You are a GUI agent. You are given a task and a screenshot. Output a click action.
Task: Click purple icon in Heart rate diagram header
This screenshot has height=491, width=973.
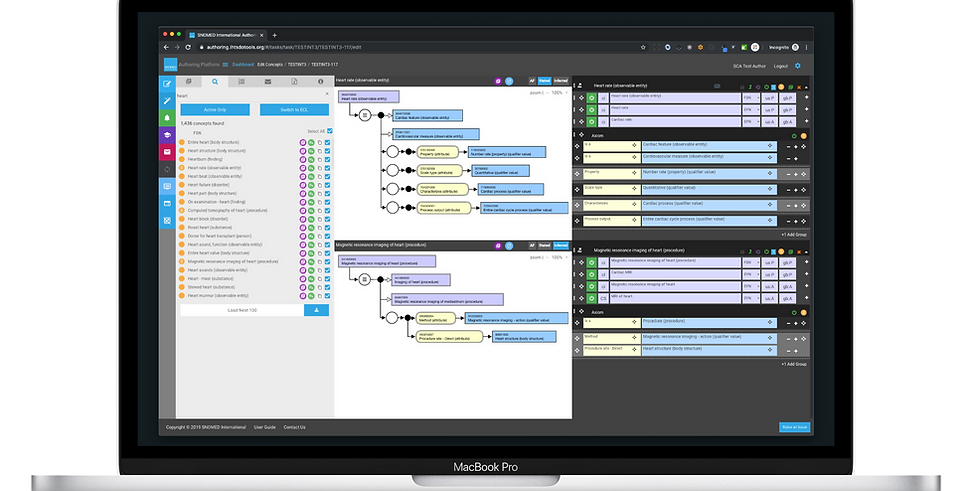(498, 81)
